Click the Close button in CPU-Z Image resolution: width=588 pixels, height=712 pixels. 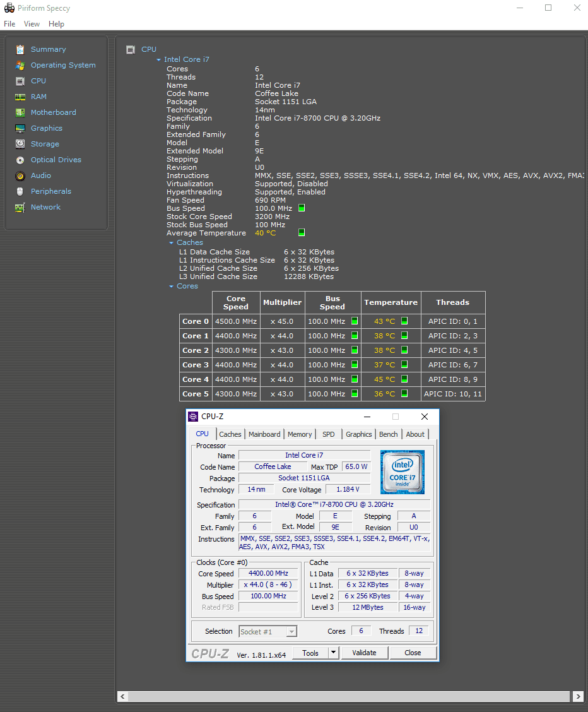[413, 653]
